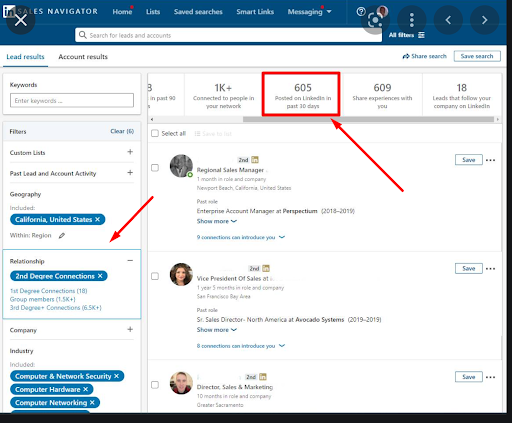Save the Vice President Of Sales lead
Image resolution: width=512 pixels, height=423 pixels.
(469, 268)
